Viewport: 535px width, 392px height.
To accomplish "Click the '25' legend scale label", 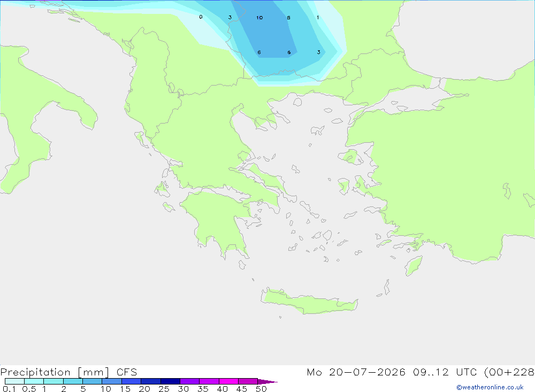I will coord(164,389).
